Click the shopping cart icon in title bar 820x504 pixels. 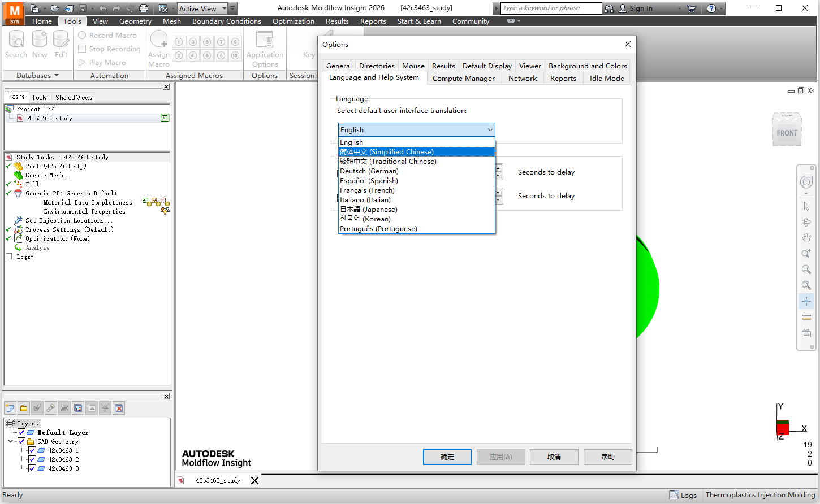click(691, 8)
